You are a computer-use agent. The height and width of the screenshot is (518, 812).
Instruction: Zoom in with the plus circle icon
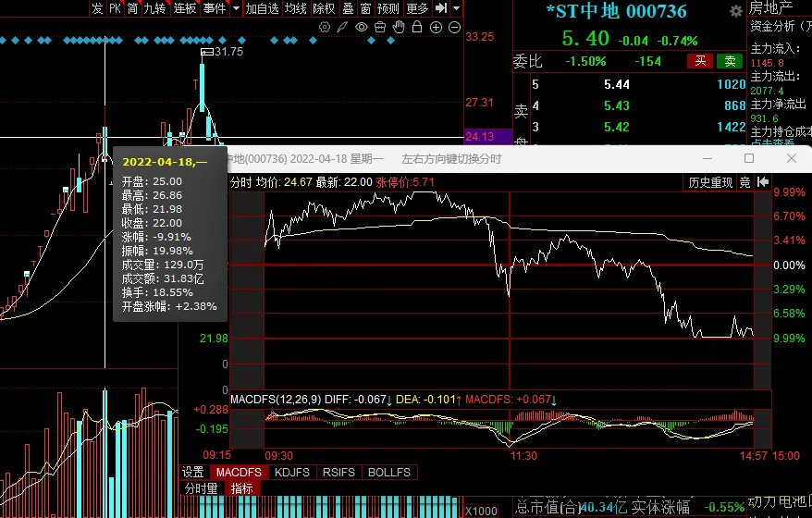(x=436, y=28)
